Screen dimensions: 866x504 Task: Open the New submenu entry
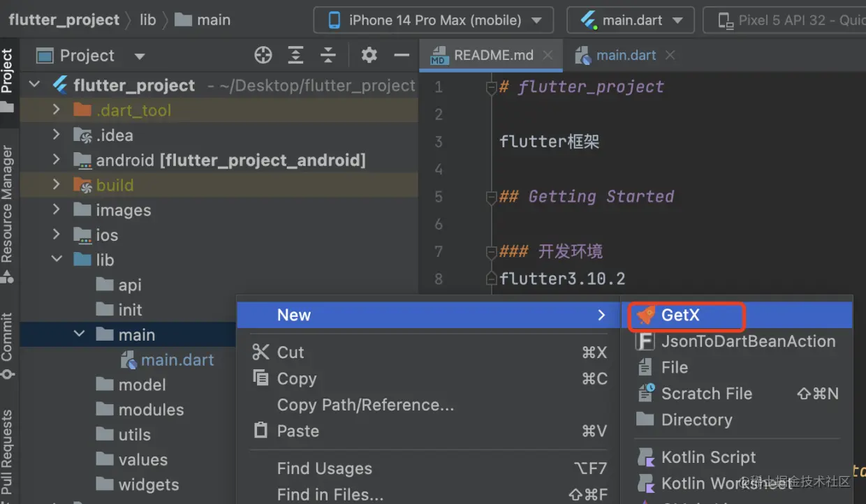pyautogui.click(x=429, y=315)
